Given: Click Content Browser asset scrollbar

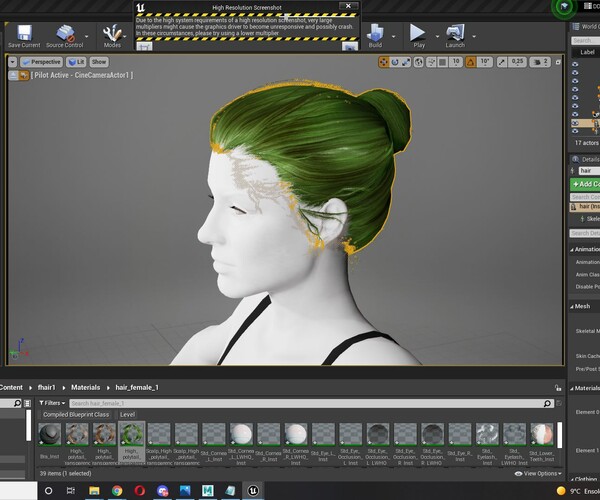Looking at the screenshot, I should (x=559, y=435).
